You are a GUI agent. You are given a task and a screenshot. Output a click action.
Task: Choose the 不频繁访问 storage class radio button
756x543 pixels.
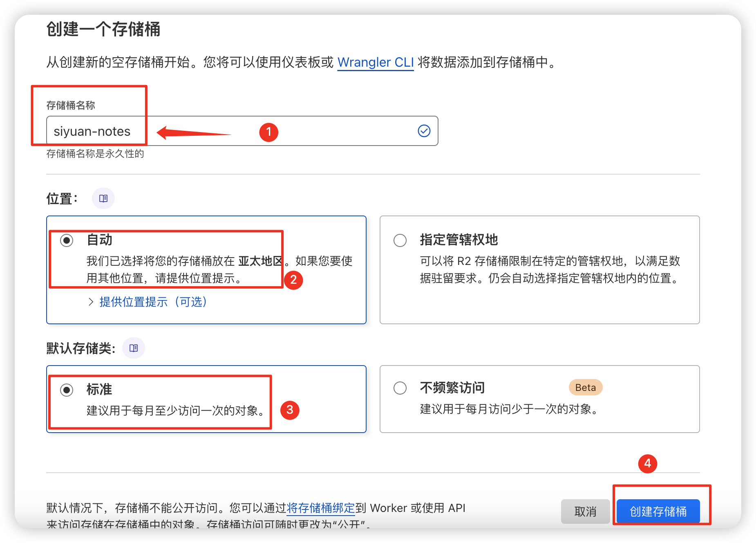pos(400,388)
